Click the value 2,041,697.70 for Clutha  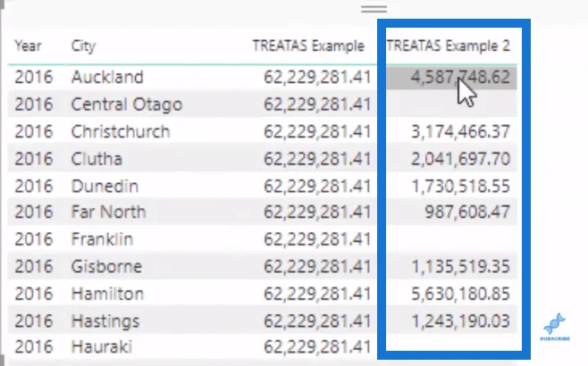[460, 159]
